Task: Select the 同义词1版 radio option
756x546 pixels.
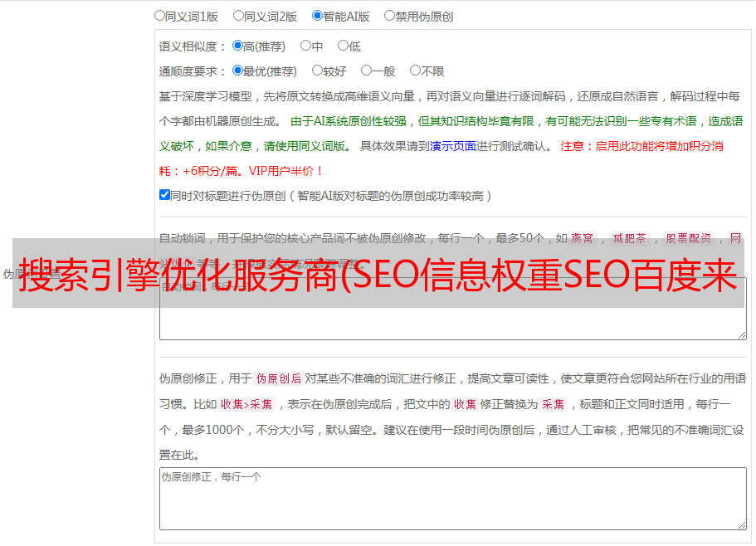Action: [x=159, y=16]
